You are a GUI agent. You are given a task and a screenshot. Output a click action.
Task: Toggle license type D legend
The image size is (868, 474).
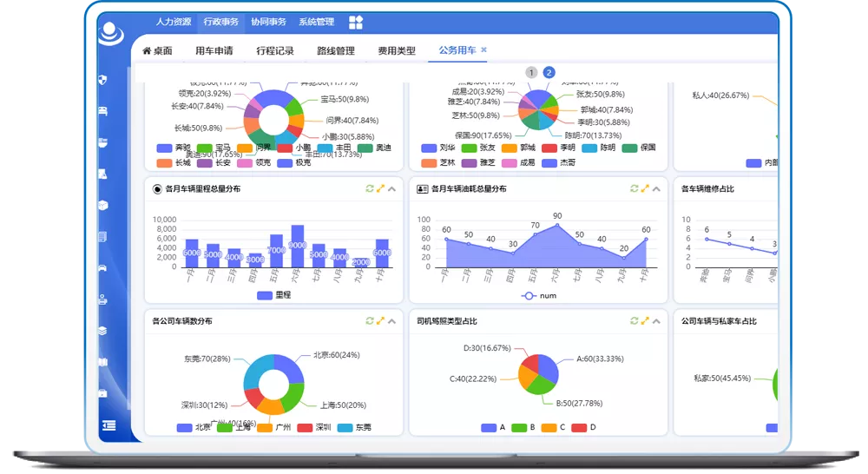click(x=583, y=427)
